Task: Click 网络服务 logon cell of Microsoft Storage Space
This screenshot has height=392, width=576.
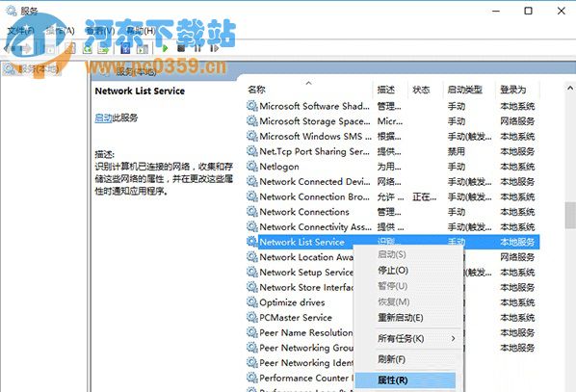Action: pyautogui.click(x=517, y=121)
